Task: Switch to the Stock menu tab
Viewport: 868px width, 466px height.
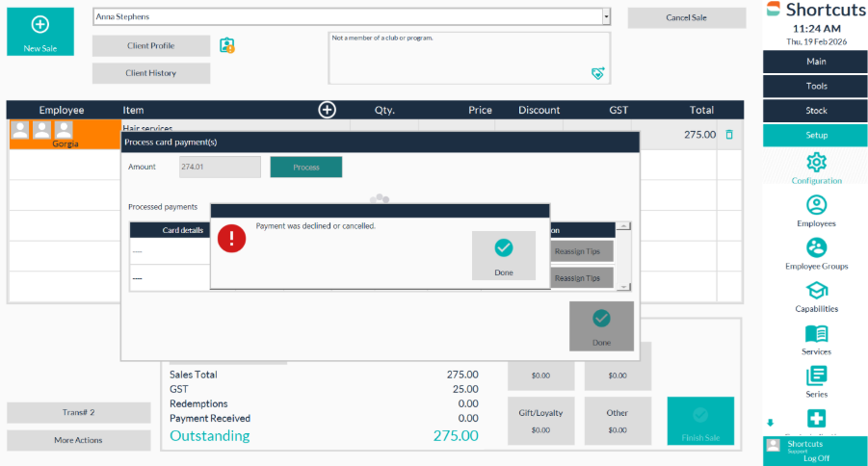Action: (816, 111)
